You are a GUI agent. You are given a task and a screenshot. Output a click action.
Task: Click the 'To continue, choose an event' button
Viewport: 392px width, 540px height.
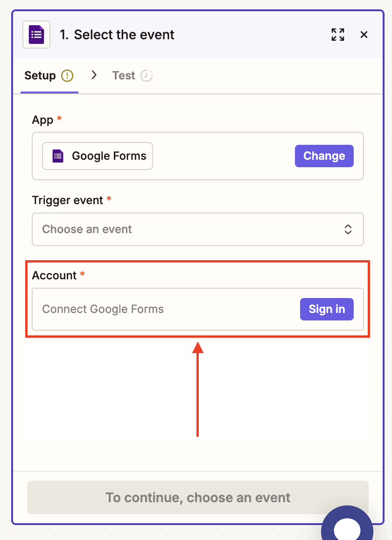(x=197, y=497)
